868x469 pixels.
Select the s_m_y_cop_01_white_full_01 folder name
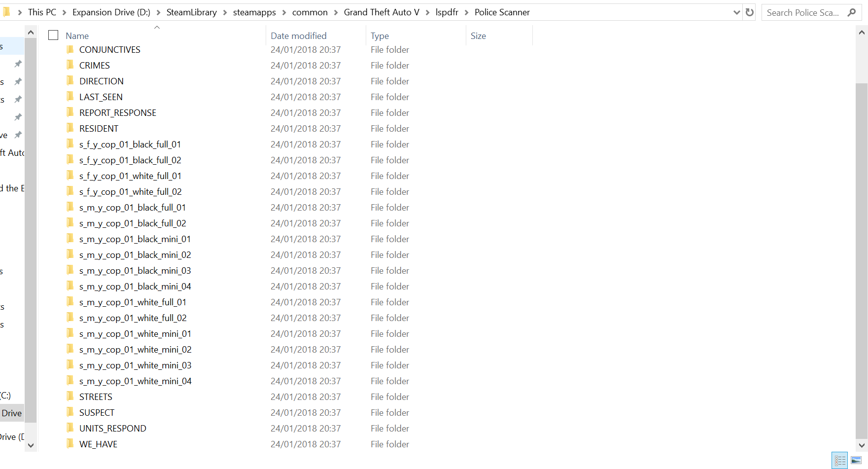(x=133, y=302)
